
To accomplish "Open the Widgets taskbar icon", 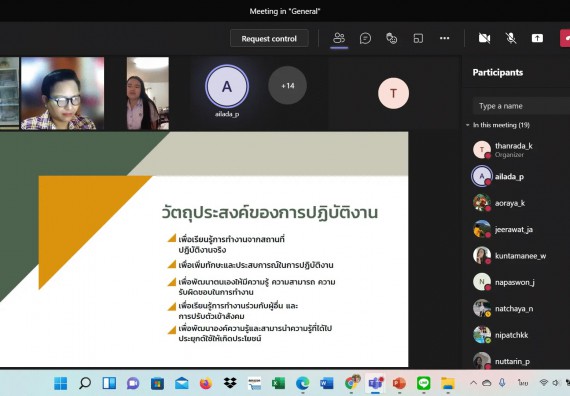I will (109, 383).
